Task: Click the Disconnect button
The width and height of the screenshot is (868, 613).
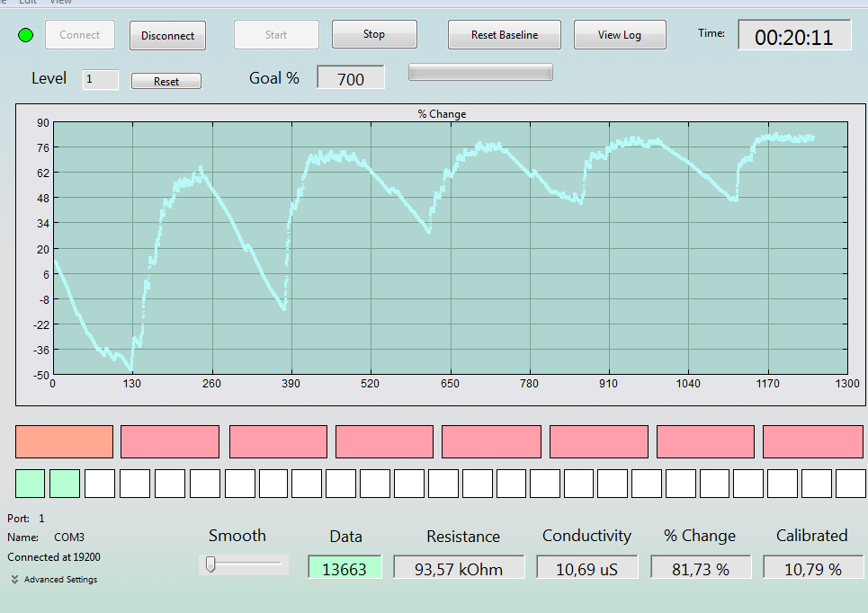Action: pos(167,36)
